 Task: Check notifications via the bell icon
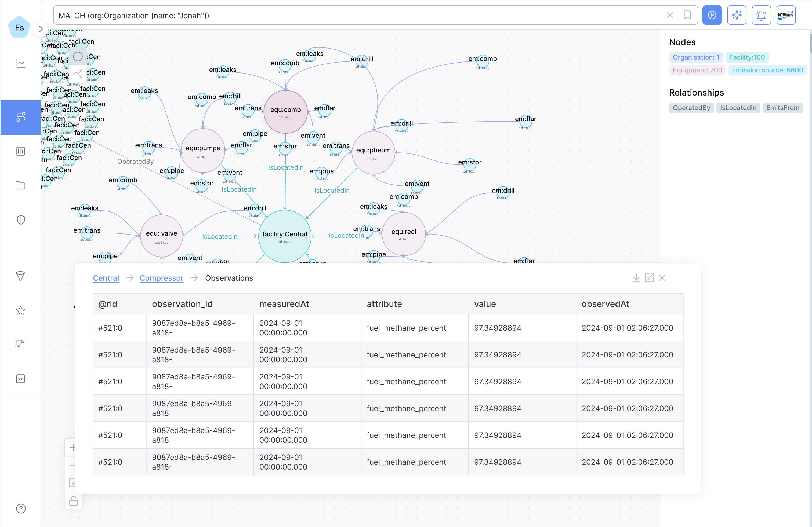coord(762,15)
